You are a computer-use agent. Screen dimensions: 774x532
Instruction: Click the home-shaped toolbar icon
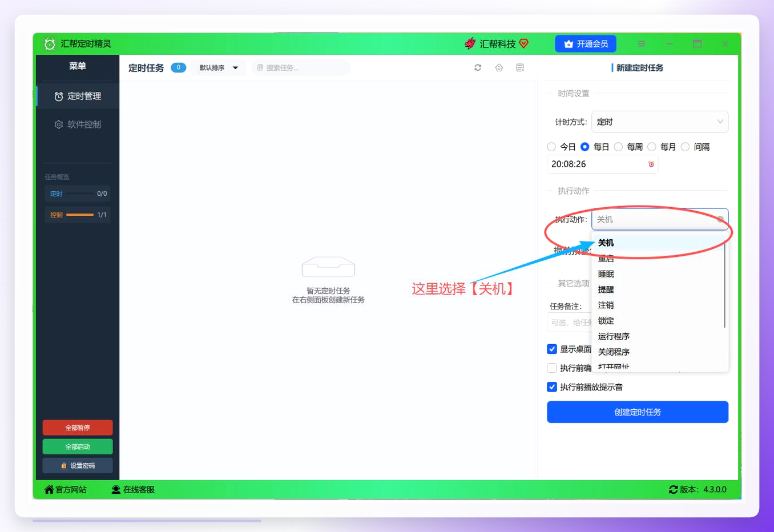[499, 67]
